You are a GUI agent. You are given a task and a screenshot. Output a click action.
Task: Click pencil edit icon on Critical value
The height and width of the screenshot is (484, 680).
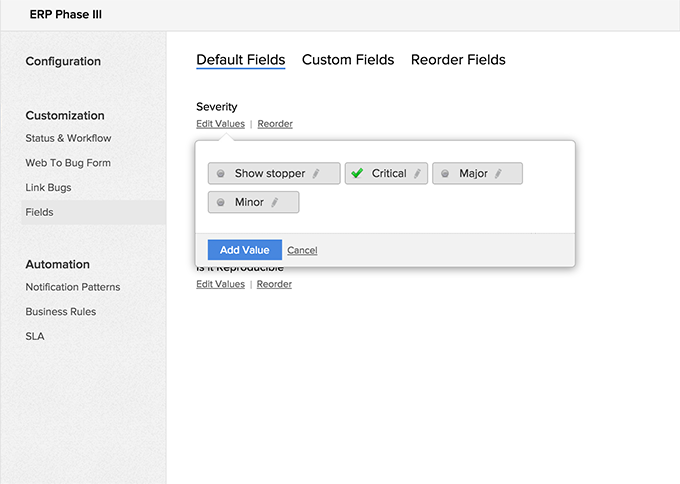click(417, 174)
